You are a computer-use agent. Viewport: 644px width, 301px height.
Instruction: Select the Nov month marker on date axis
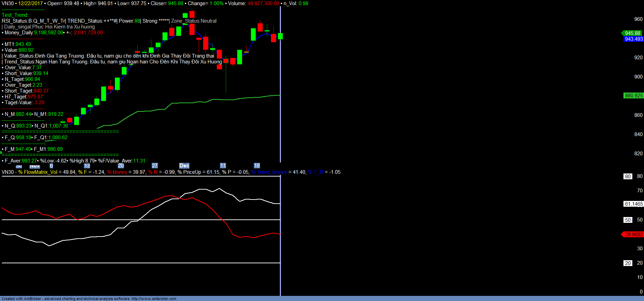pos(35,166)
